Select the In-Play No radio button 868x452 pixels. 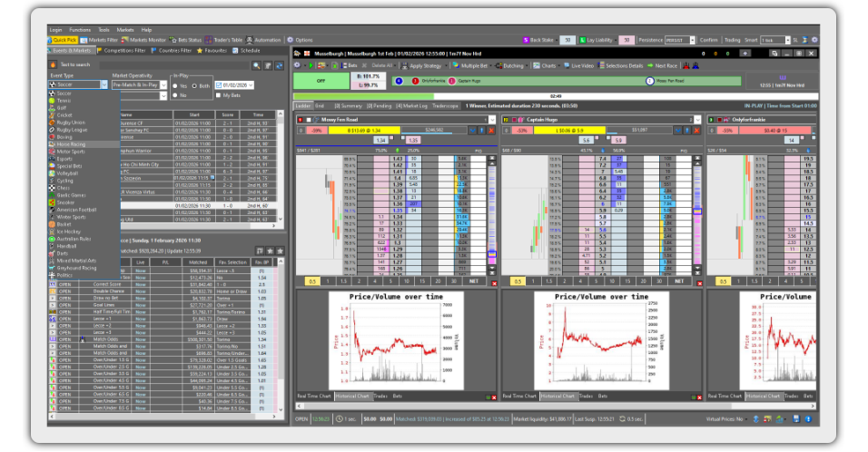pyautogui.click(x=177, y=94)
